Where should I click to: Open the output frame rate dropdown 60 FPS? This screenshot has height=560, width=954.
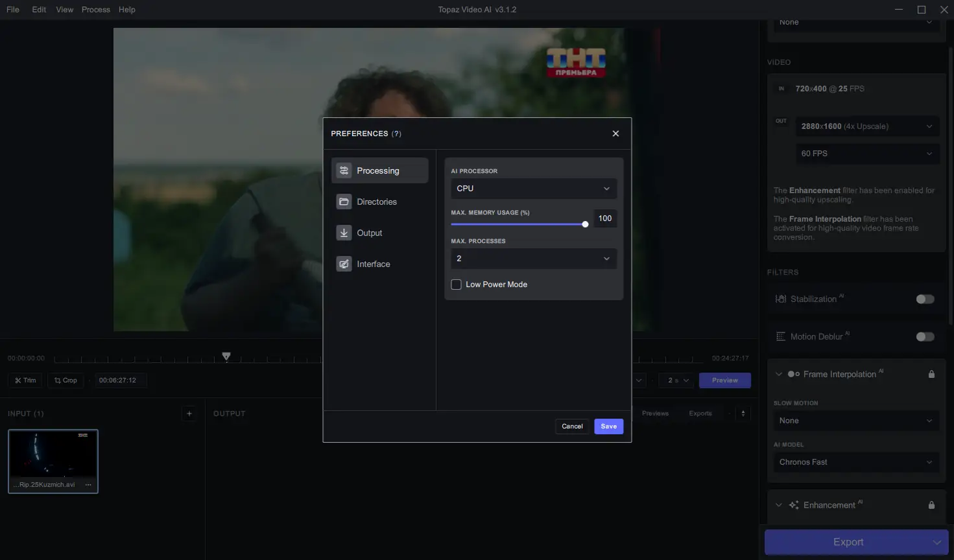click(867, 154)
